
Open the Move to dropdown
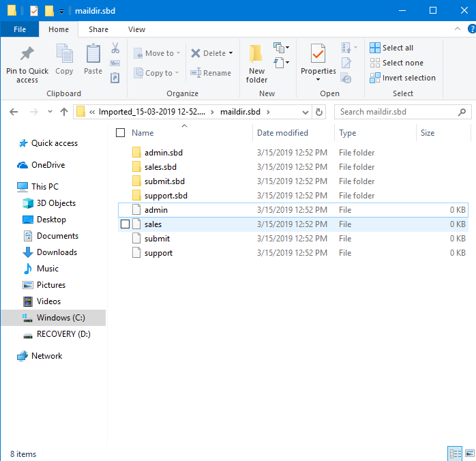[157, 53]
